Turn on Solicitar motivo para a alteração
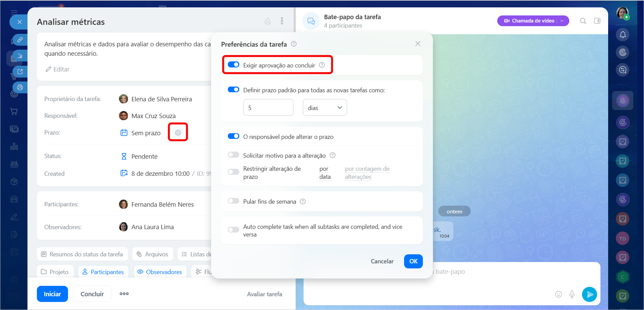This screenshot has height=310, width=644. pos(234,155)
